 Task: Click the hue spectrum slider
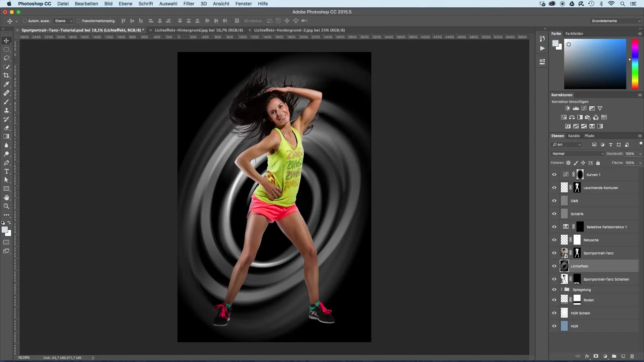tap(635, 64)
